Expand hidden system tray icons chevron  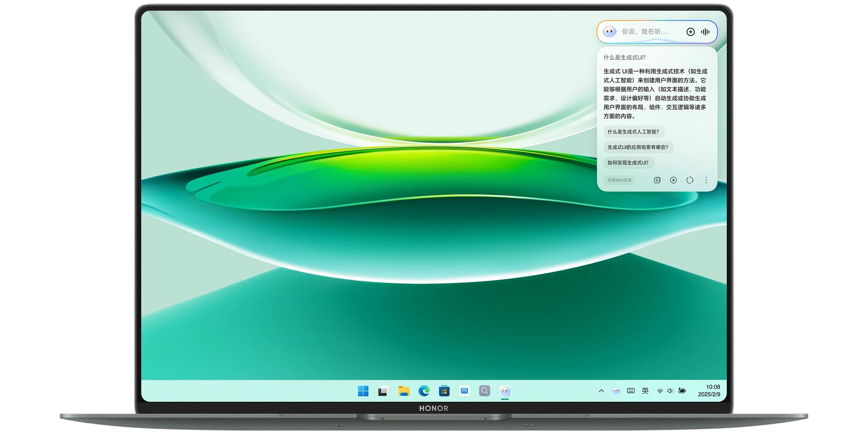[601, 391]
